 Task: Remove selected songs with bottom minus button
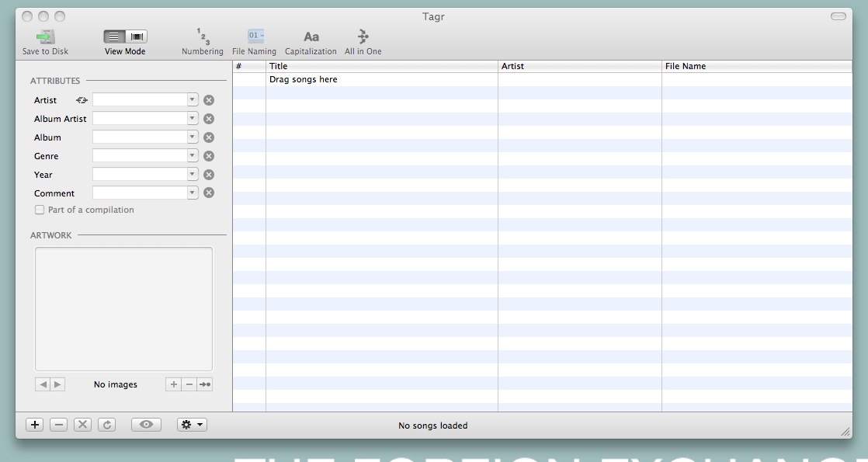(x=59, y=425)
